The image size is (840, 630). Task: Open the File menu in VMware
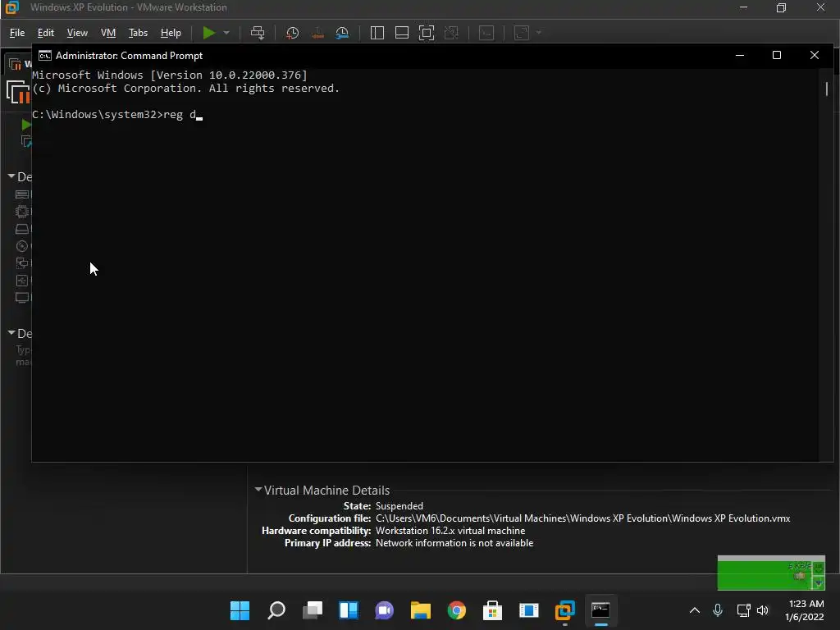pos(17,33)
